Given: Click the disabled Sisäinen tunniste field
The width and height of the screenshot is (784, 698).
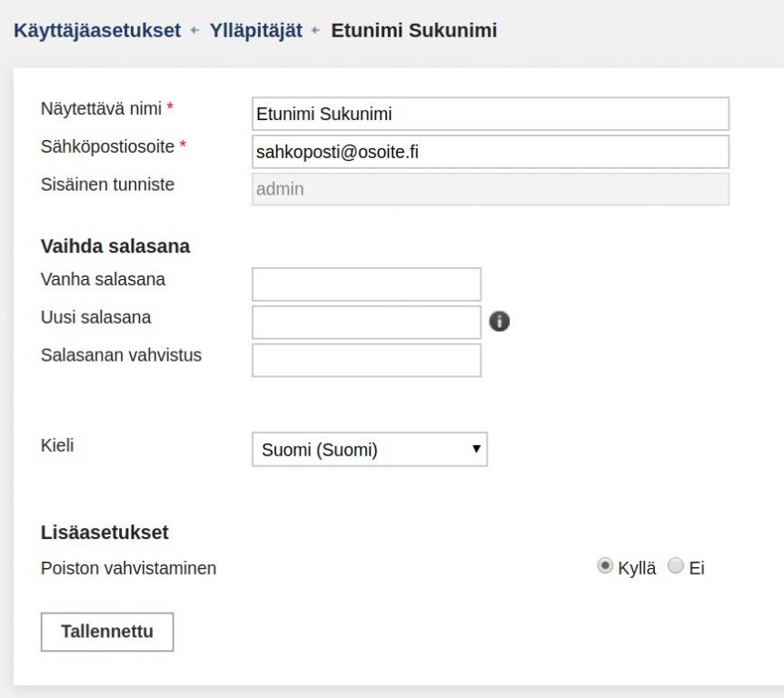Looking at the screenshot, I should (x=491, y=189).
